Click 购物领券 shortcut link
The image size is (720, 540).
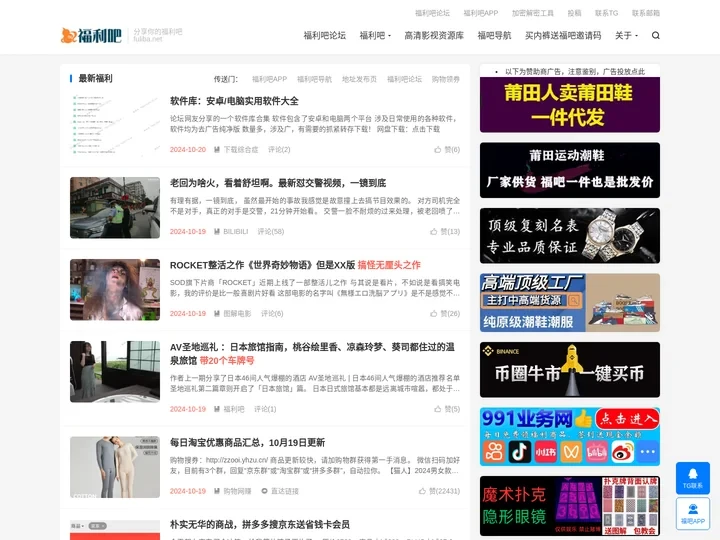tap(445, 79)
